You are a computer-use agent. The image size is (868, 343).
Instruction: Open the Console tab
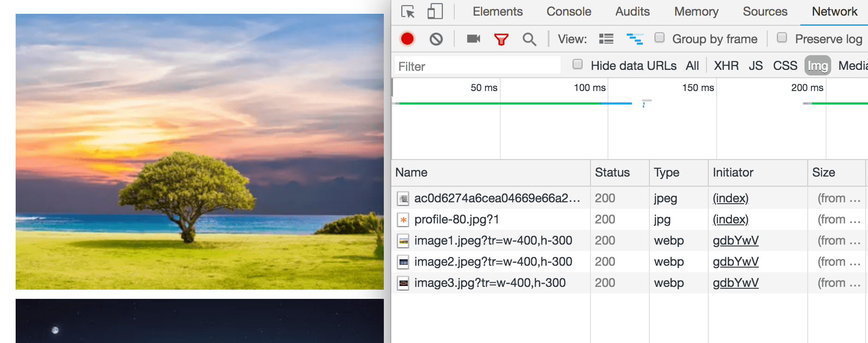coord(569,11)
